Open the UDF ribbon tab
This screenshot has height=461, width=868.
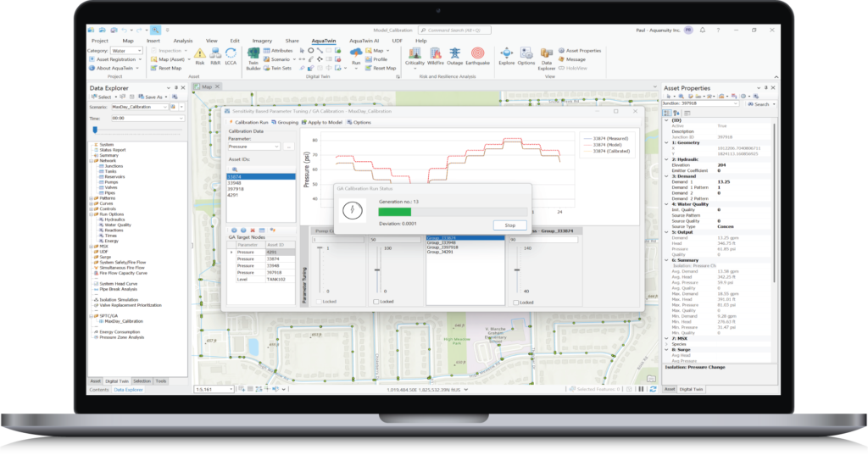[x=397, y=41]
